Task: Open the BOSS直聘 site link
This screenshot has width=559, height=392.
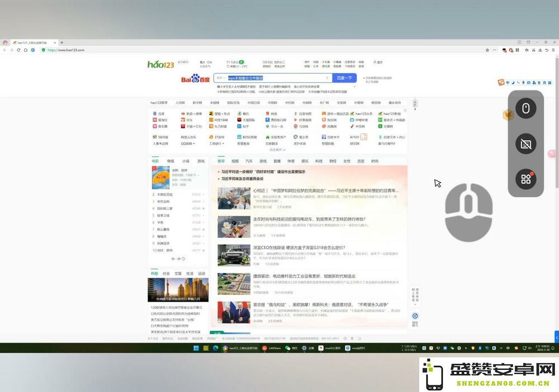Action: coord(247,137)
